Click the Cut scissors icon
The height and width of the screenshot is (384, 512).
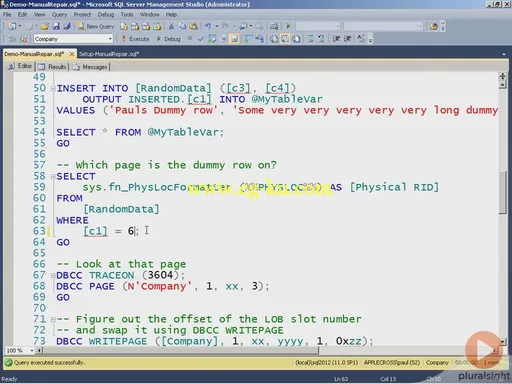click(x=171, y=26)
